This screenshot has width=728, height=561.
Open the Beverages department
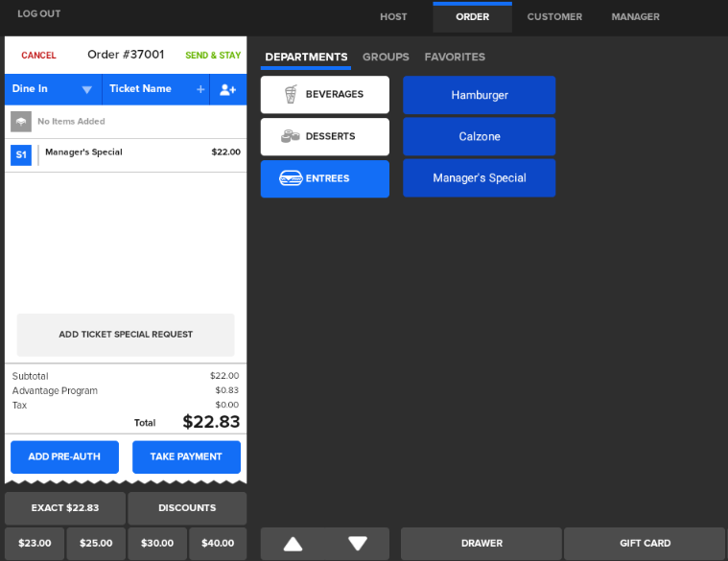point(324,95)
